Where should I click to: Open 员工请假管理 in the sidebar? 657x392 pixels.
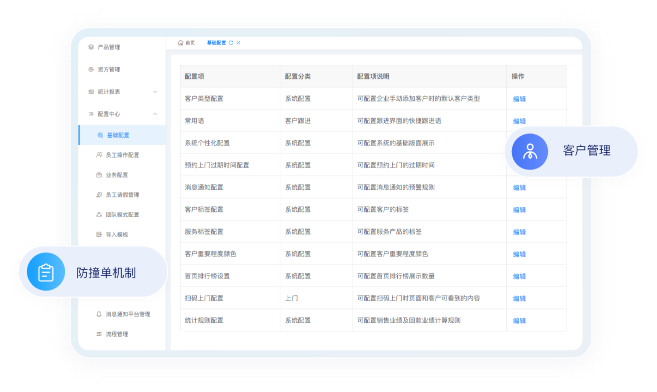[122, 195]
